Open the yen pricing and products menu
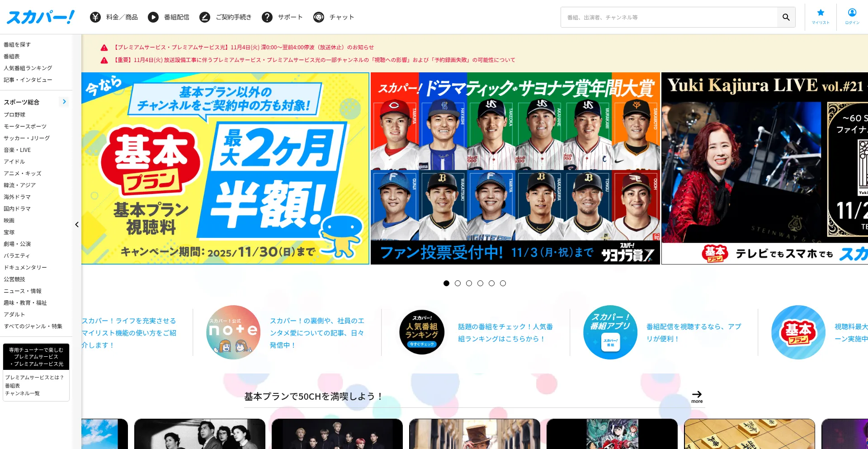The height and width of the screenshot is (449, 868). 95,17
